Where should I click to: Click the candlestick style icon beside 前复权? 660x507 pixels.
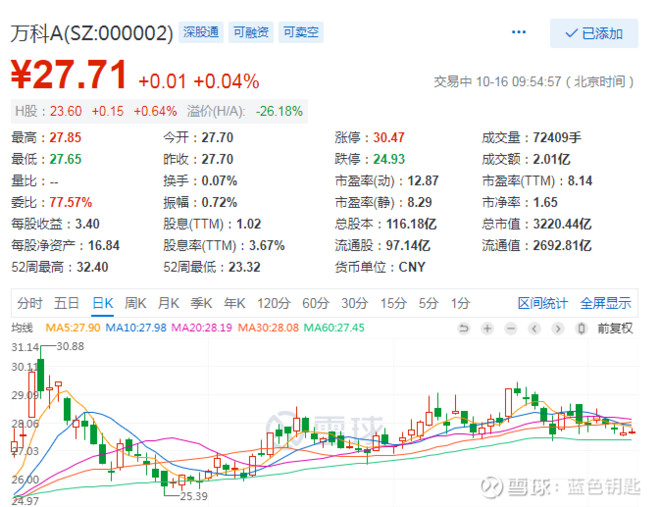tap(581, 328)
